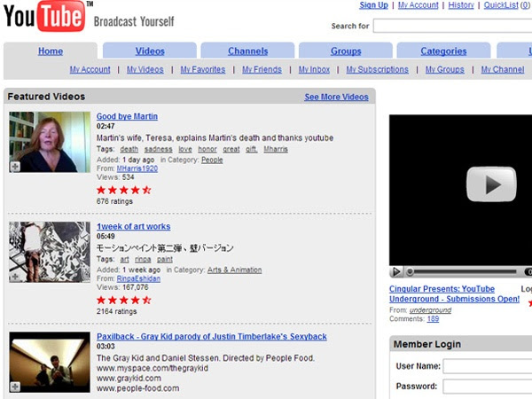Viewport: 532px width, 399px height.
Task: Click the small play button in player bar
Action: click(x=396, y=272)
